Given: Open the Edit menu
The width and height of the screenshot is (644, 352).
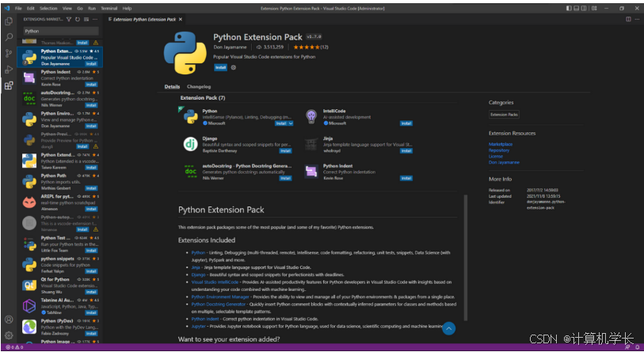Looking at the screenshot, I should pyautogui.click(x=31, y=8).
